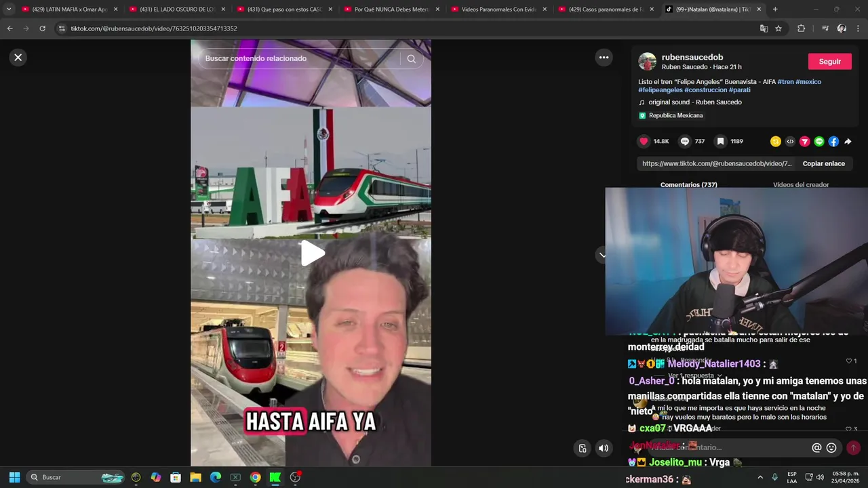Get embed code with the </> icon
This screenshot has height=488, width=868.
(790, 141)
